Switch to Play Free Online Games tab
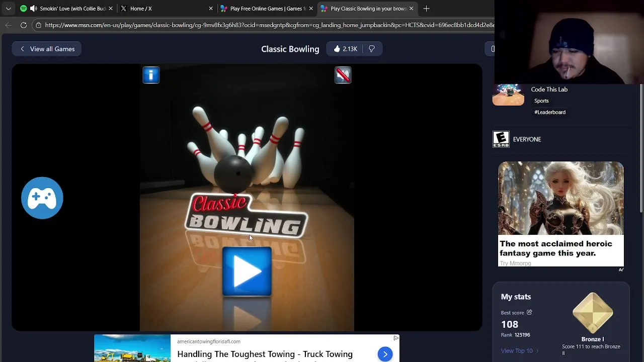 [267, 9]
